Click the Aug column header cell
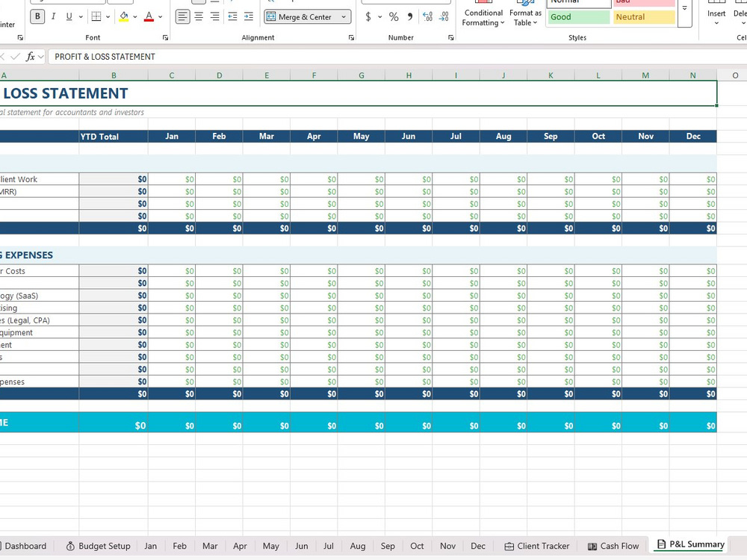Image resolution: width=747 pixels, height=560 pixels. point(503,136)
